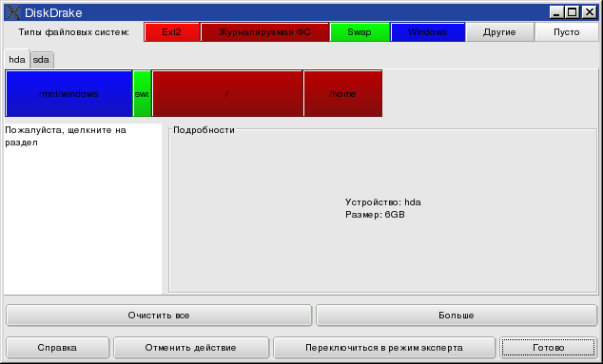Click the Устройство: hda detail text
Image resolution: width=603 pixels, height=364 pixels.
click(x=383, y=202)
